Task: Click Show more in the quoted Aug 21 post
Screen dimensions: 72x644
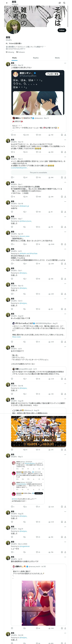Action: (16, 337)
